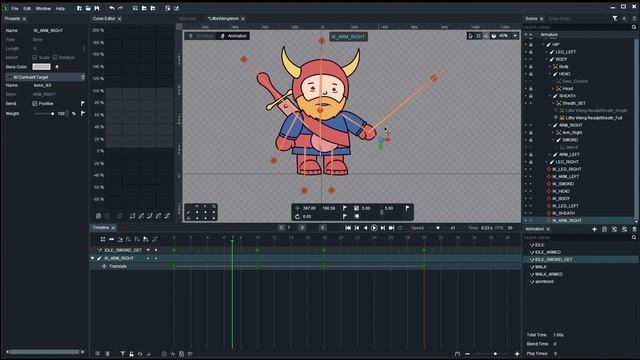Collapse the HIP bone in Scene tree
This screenshot has height=360, width=640.
pos(543,45)
